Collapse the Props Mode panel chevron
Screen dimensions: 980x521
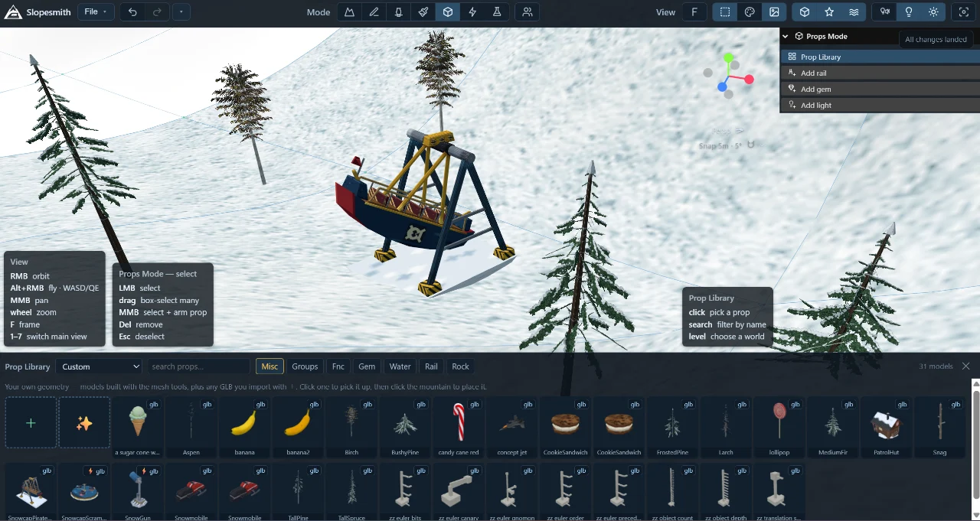pyautogui.click(x=786, y=36)
